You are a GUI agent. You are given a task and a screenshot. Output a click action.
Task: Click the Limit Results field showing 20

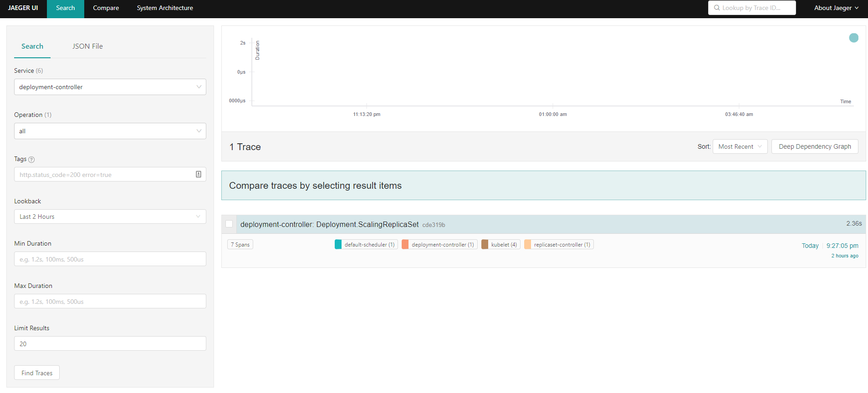click(110, 343)
